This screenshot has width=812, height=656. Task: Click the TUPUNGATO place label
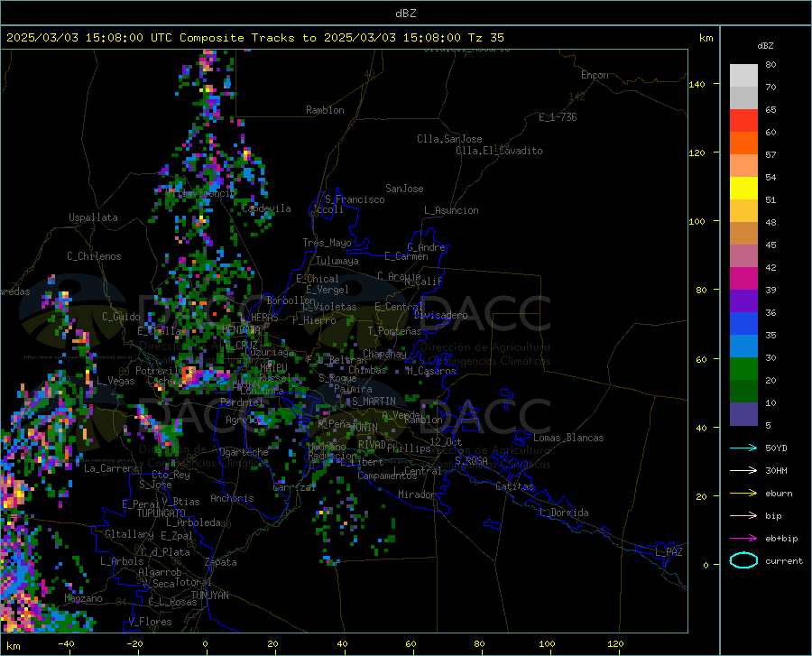161,513
